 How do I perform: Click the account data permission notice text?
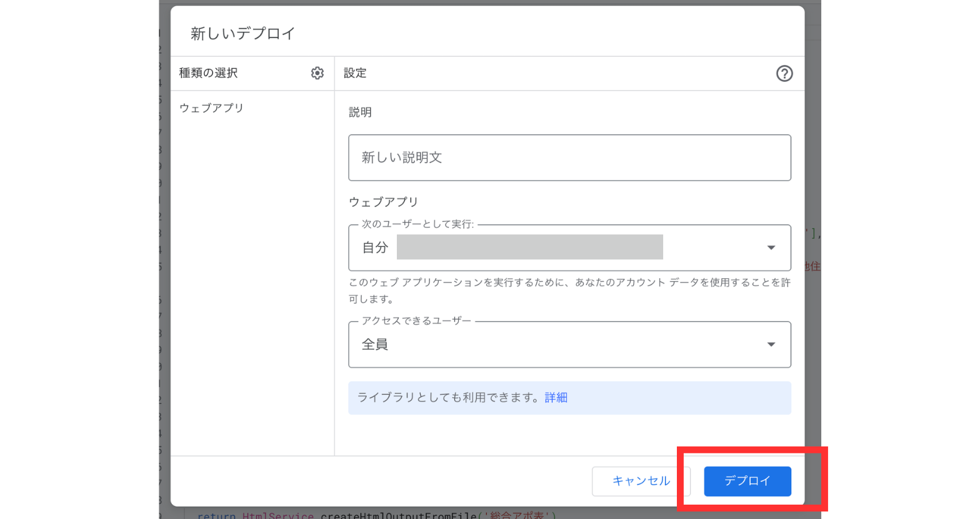coord(569,291)
